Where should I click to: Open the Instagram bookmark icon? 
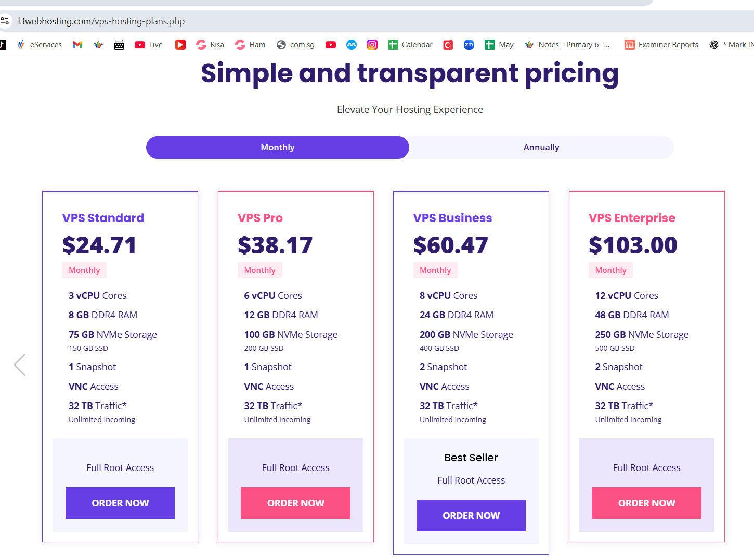[x=372, y=45]
